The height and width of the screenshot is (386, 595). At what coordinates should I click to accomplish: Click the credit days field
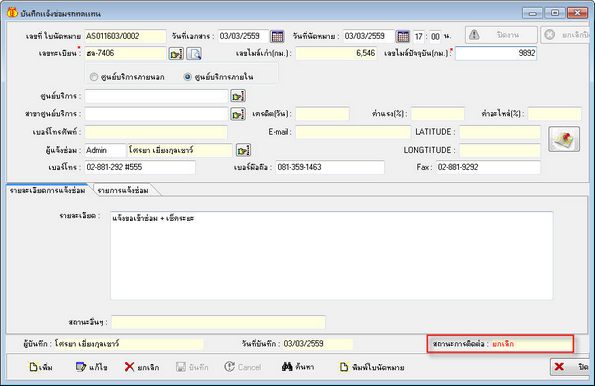point(322,114)
